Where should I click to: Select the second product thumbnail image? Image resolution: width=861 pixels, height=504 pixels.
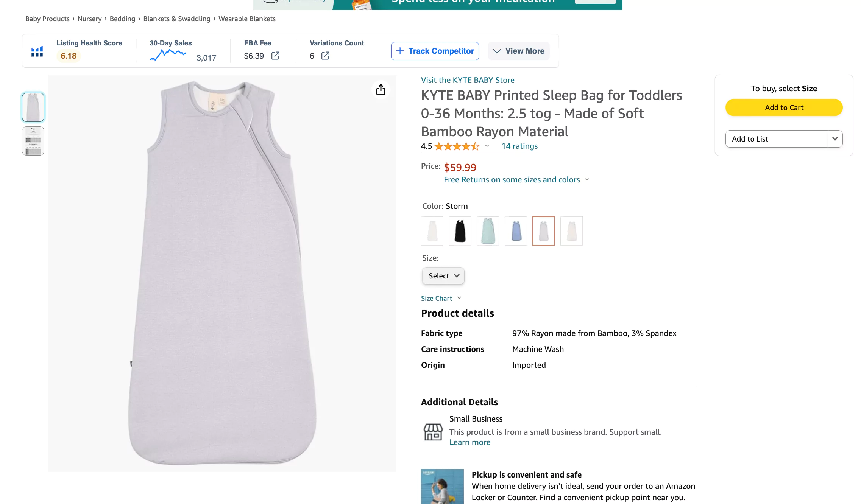pyautogui.click(x=33, y=141)
